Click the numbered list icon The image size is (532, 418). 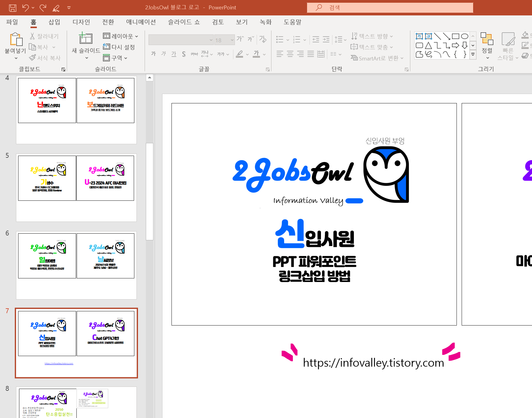click(297, 39)
